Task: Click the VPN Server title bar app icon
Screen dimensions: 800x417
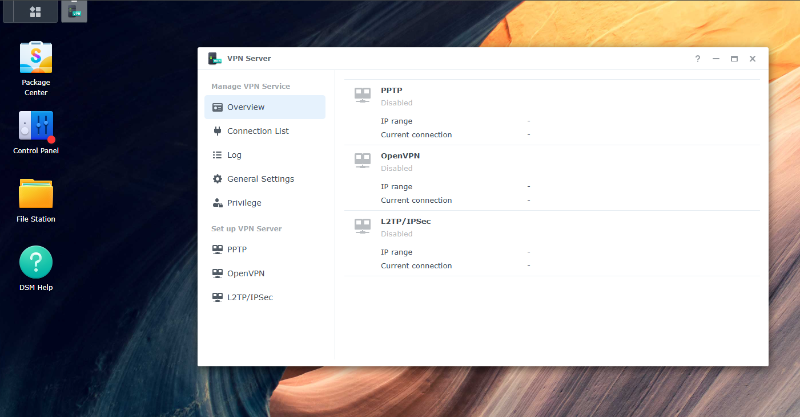Action: 215,59
